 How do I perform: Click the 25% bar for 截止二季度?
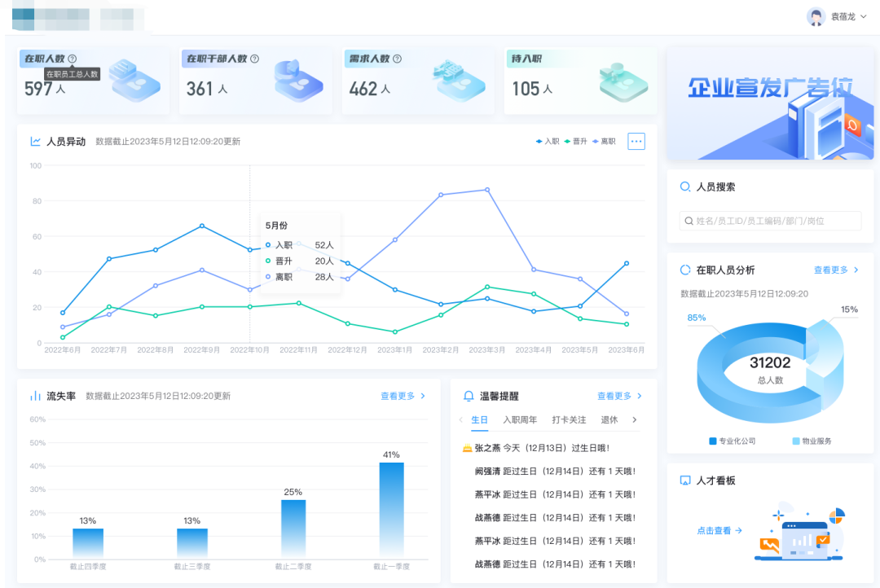click(x=293, y=529)
